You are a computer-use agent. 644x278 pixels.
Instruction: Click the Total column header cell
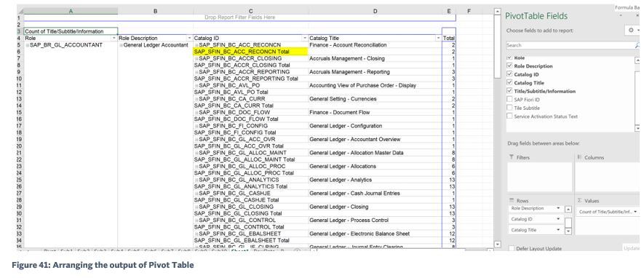pos(448,38)
